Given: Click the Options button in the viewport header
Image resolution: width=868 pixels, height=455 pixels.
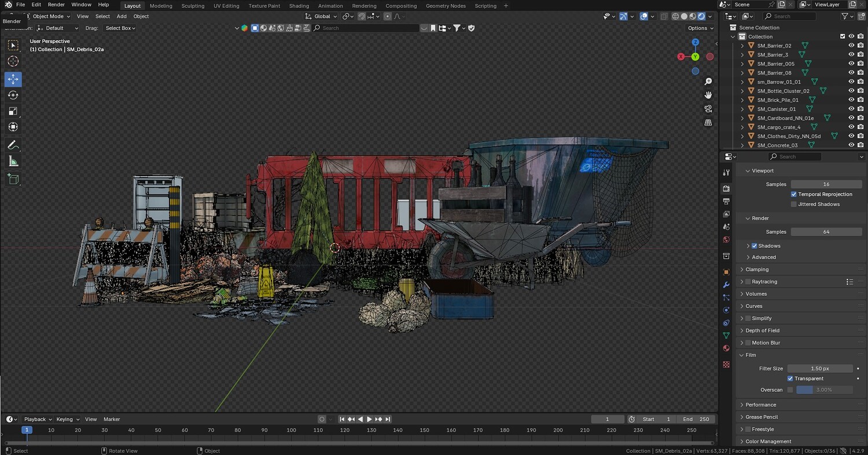Looking at the screenshot, I should coord(700,28).
